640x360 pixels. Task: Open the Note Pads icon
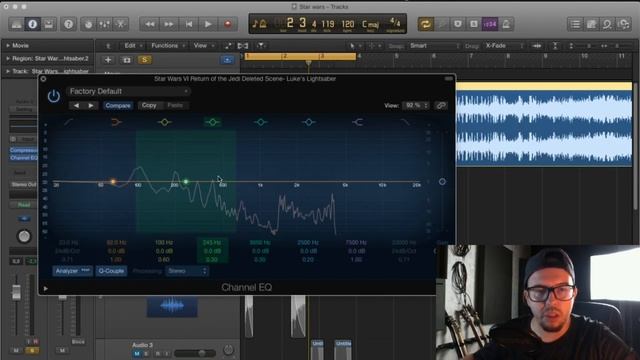point(591,24)
